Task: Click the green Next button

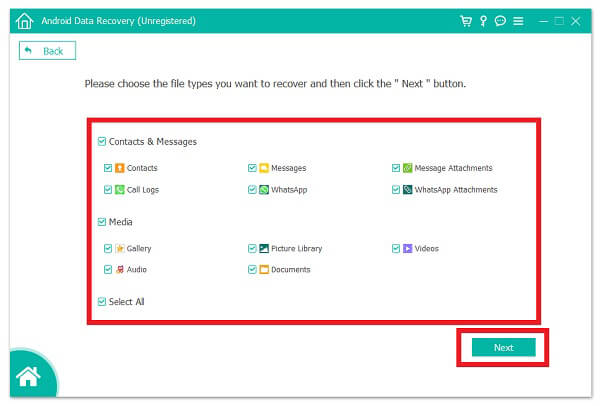Action: 503,347
